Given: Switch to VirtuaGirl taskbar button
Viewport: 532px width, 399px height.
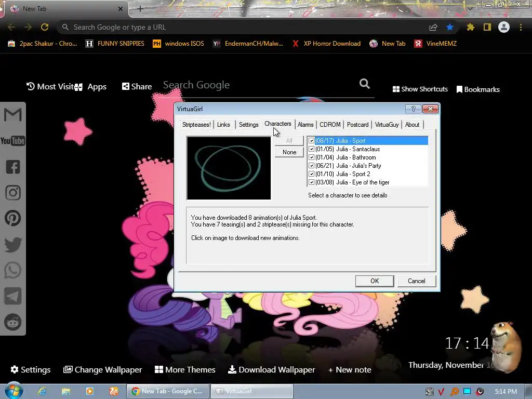Looking at the screenshot, I should coord(252,391).
